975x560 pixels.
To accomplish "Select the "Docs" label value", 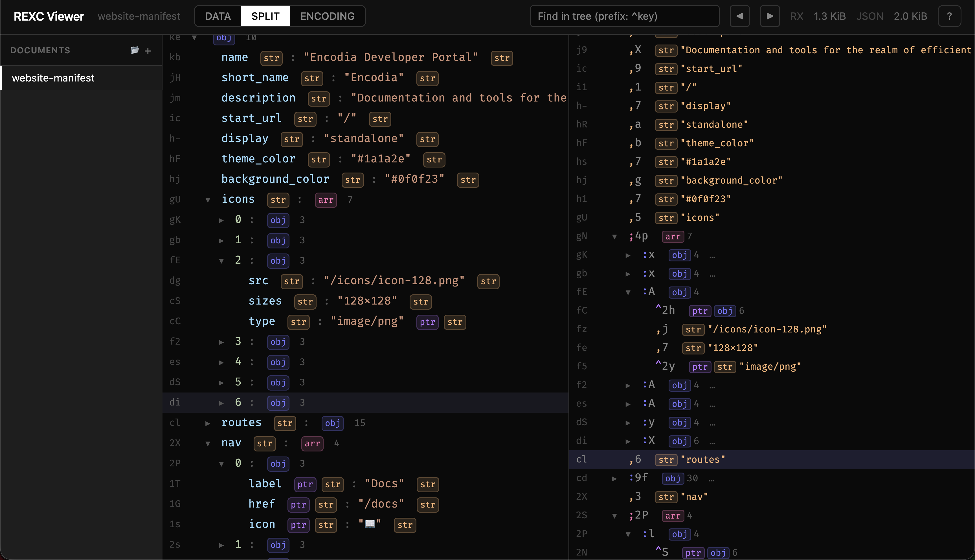I will pyautogui.click(x=384, y=484).
